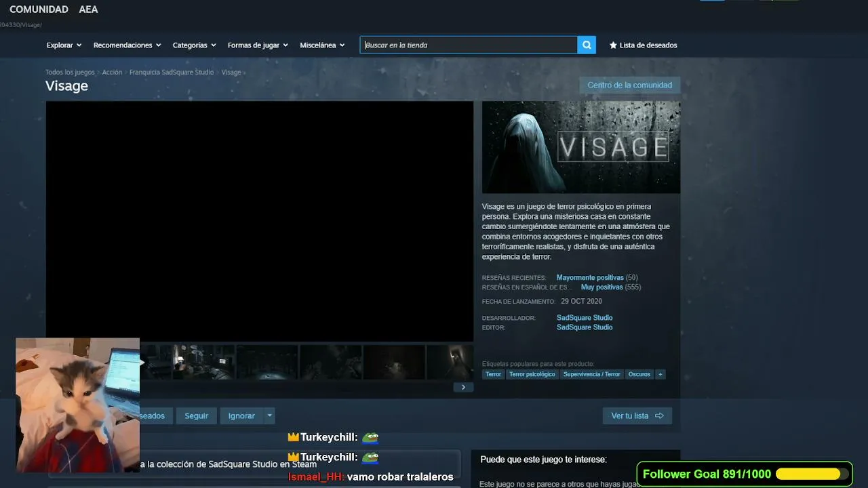
Task: Click the Visage page title
Action: pos(66,86)
